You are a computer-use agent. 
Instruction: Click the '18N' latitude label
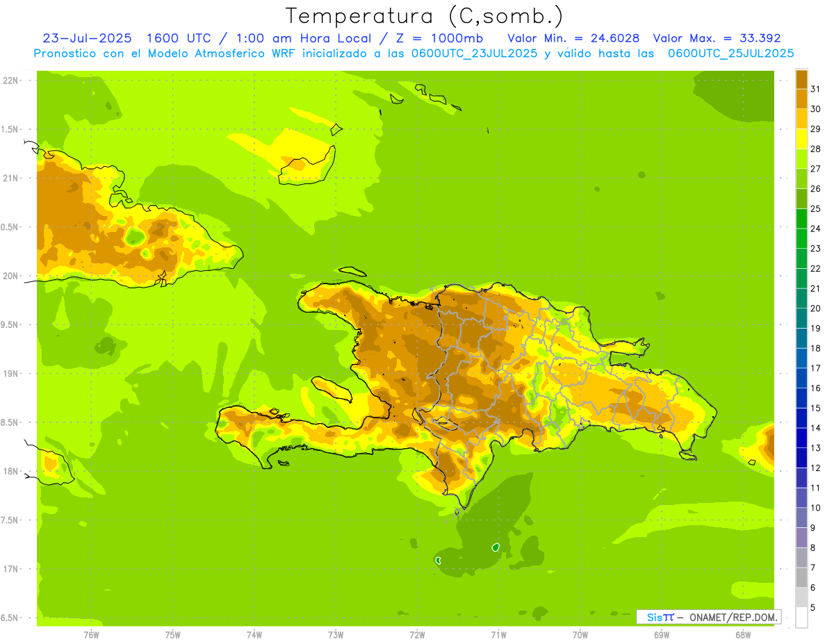(11, 472)
